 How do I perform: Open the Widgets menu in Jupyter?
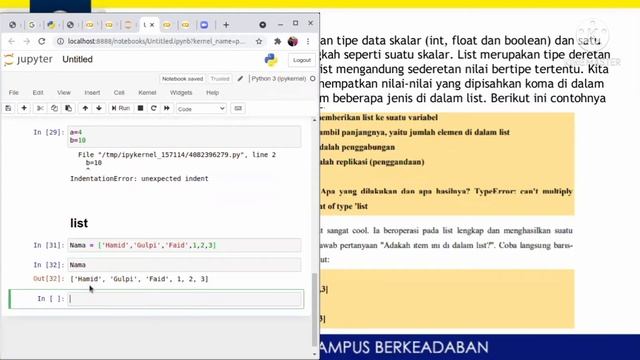coord(181,93)
